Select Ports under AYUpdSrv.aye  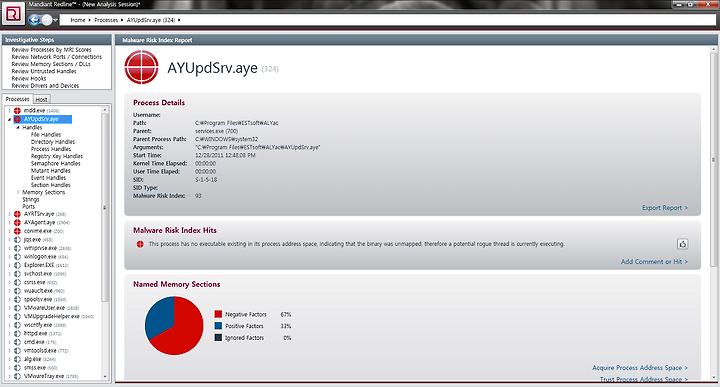pos(28,207)
